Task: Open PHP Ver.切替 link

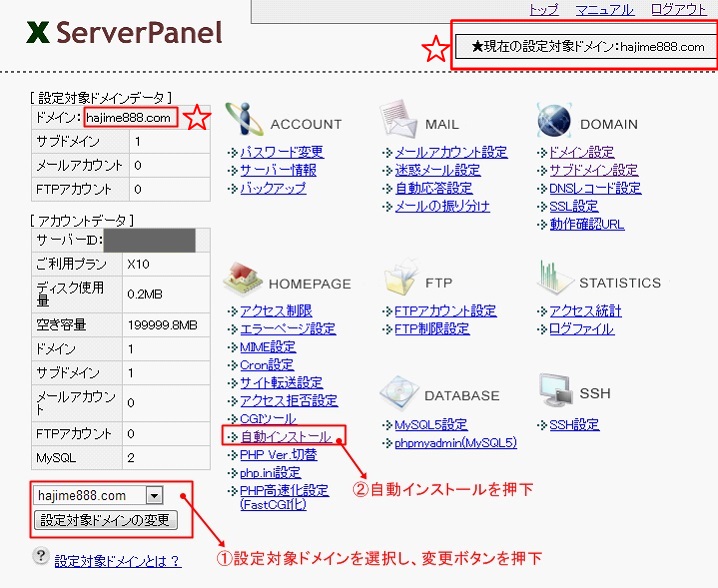Action: [279, 455]
